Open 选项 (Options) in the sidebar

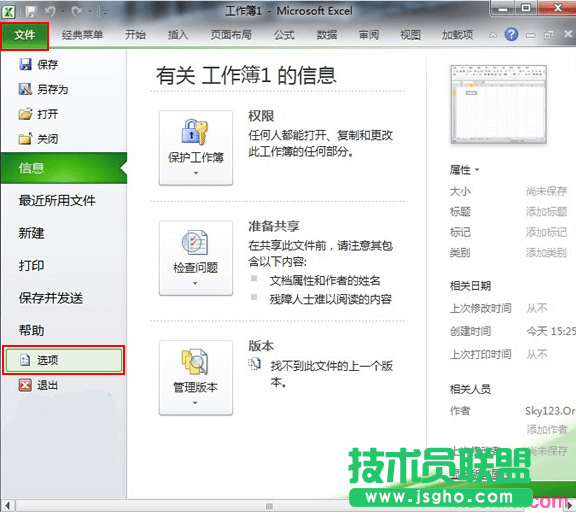point(64,360)
